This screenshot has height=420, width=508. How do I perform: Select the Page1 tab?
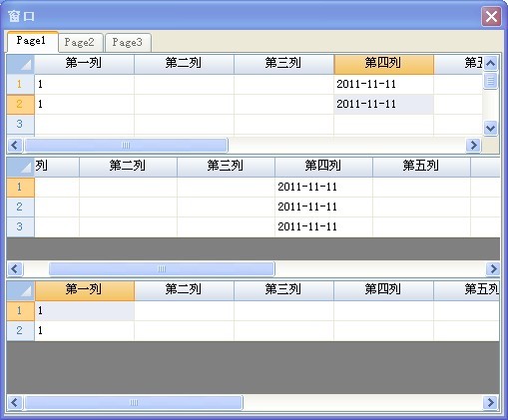(x=32, y=41)
